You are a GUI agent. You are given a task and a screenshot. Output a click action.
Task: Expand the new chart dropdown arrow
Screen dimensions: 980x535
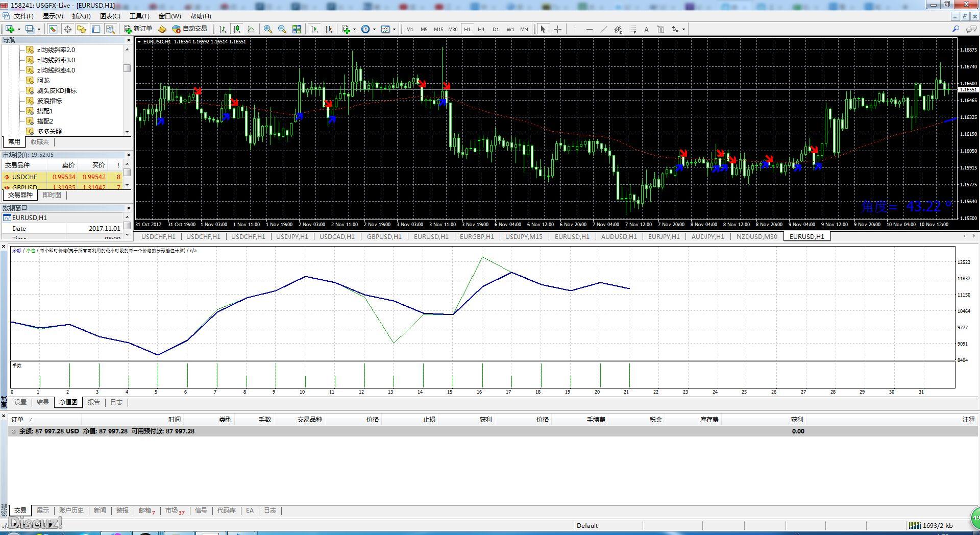(x=19, y=29)
